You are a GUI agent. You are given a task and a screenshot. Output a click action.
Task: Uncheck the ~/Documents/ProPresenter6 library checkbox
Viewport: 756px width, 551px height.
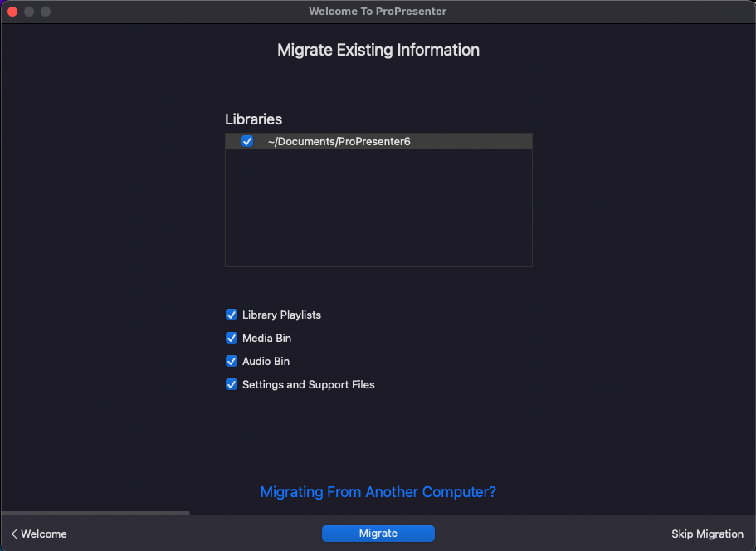pyautogui.click(x=246, y=141)
